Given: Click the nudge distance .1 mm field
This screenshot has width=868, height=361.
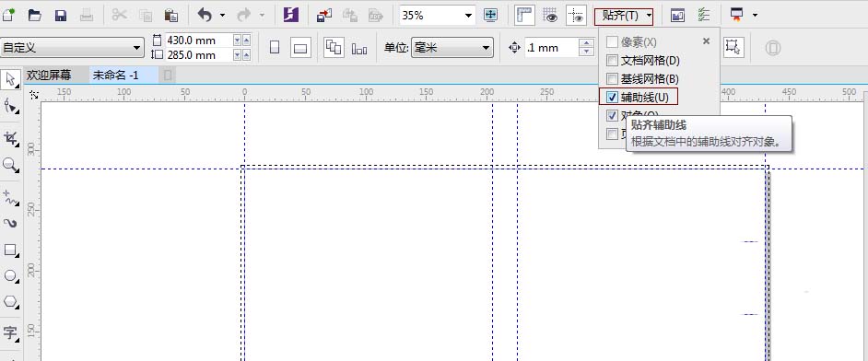Looking at the screenshot, I should click(551, 48).
